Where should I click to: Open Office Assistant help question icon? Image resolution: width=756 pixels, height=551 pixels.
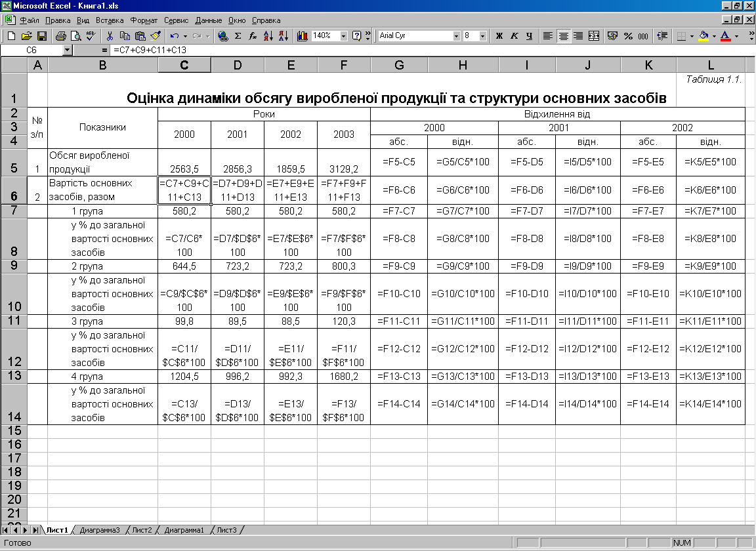coord(357,35)
